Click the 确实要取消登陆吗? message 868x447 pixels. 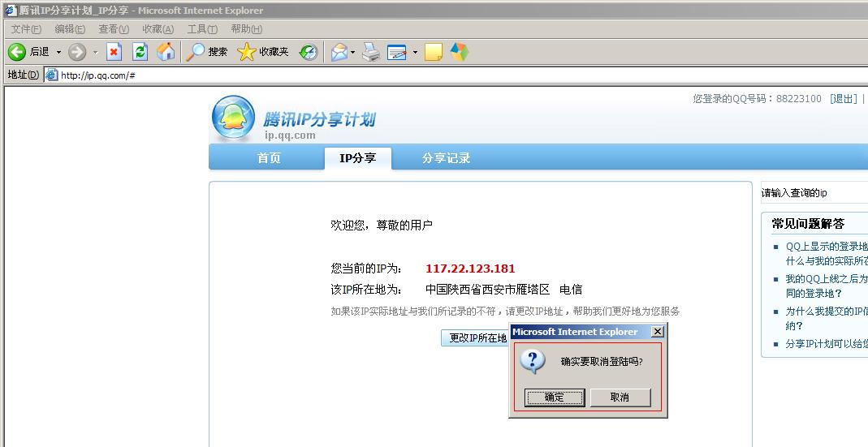click(x=602, y=362)
